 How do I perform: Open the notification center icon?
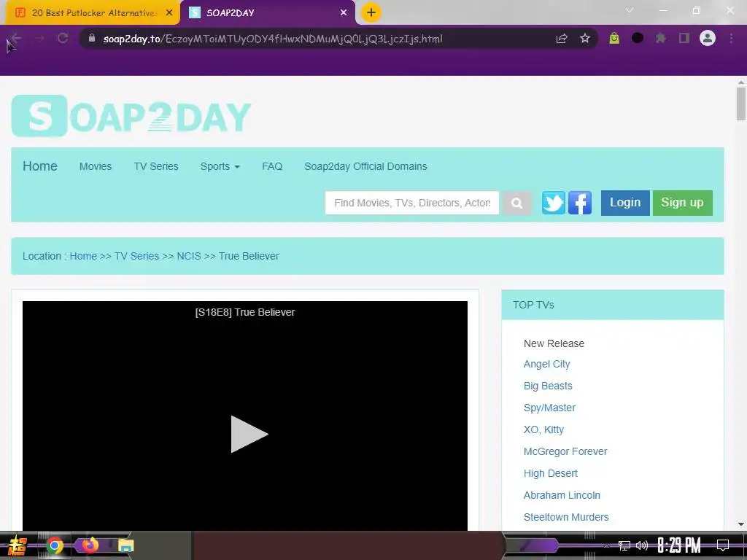tap(723, 545)
